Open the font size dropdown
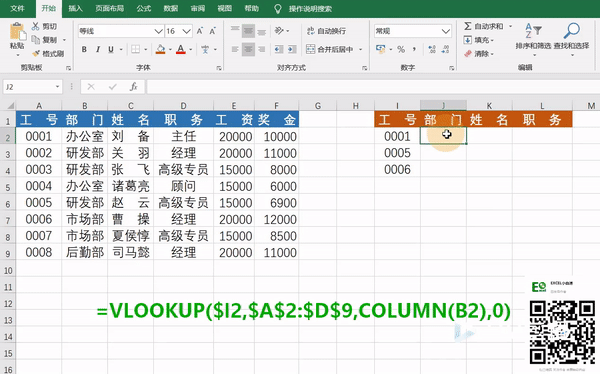Viewport: 600px width, 374px height. click(187, 31)
